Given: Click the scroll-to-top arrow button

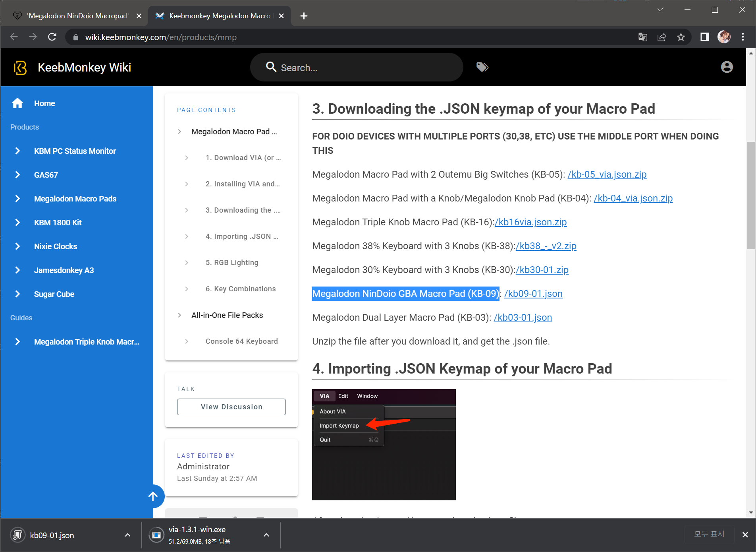Looking at the screenshot, I should [153, 496].
